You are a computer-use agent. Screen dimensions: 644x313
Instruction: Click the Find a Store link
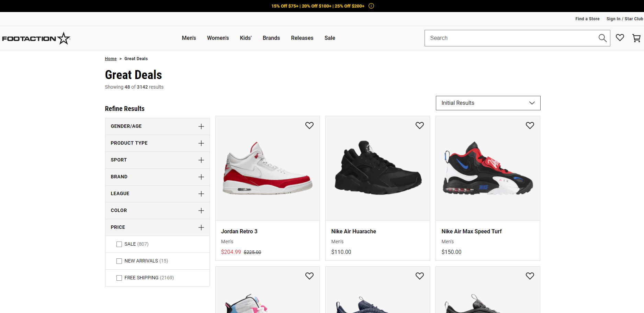point(587,19)
